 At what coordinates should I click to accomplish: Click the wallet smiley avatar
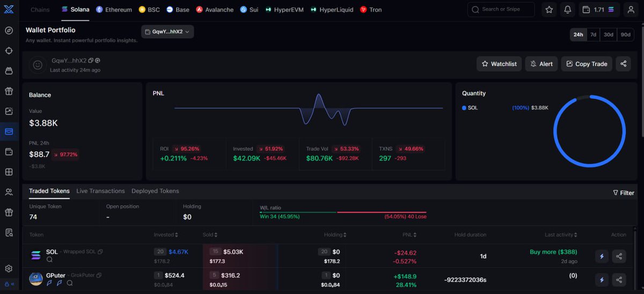point(38,65)
